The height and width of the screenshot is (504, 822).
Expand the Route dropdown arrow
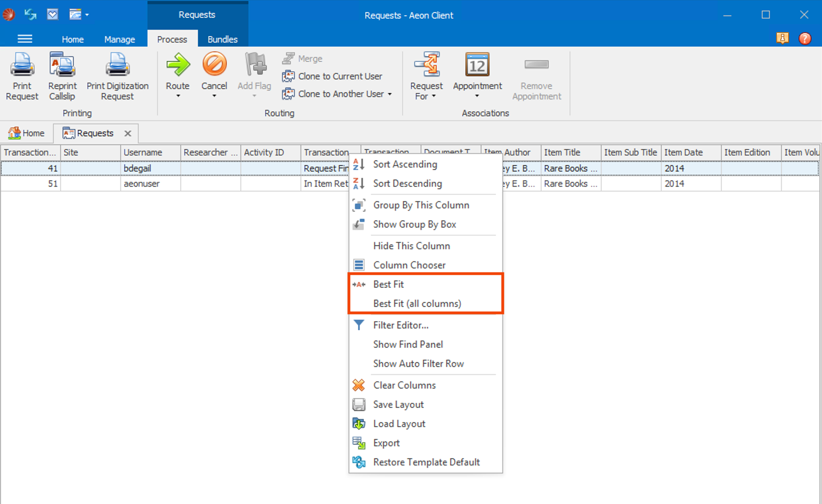pyautogui.click(x=177, y=95)
